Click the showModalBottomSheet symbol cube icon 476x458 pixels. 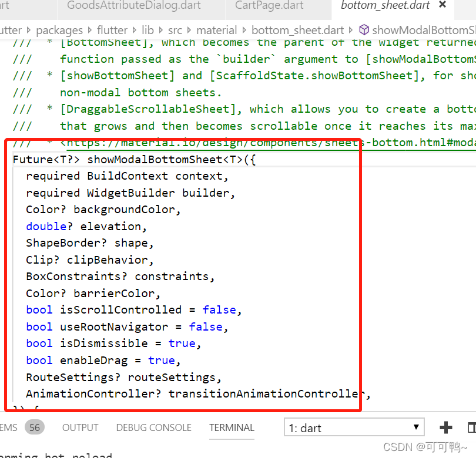[x=364, y=30]
